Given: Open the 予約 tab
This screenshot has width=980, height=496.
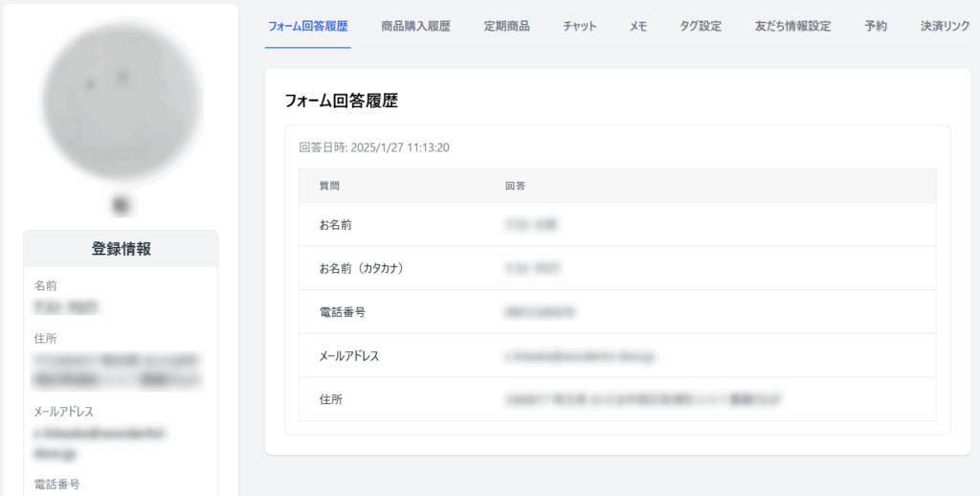Looking at the screenshot, I should 875,26.
